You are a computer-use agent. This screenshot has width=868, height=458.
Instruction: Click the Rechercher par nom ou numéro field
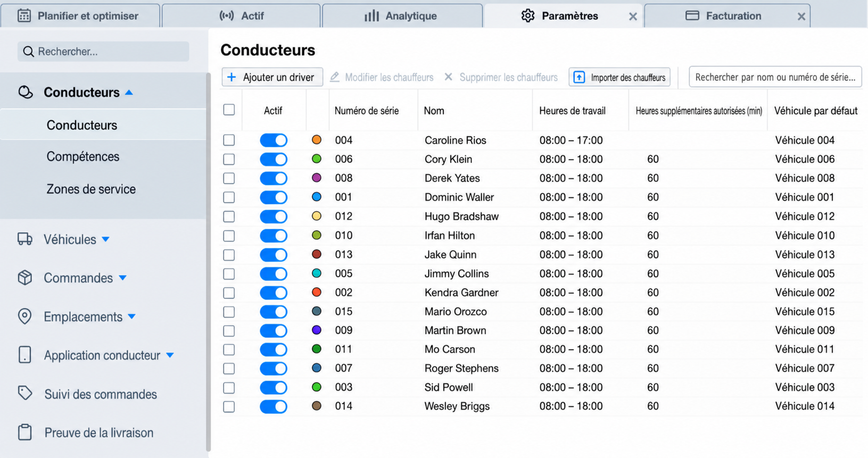(x=775, y=77)
